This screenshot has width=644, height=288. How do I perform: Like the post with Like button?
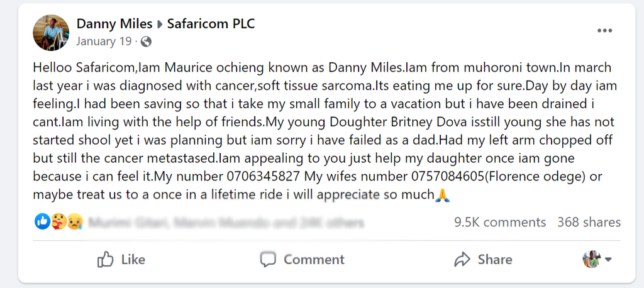point(121,259)
